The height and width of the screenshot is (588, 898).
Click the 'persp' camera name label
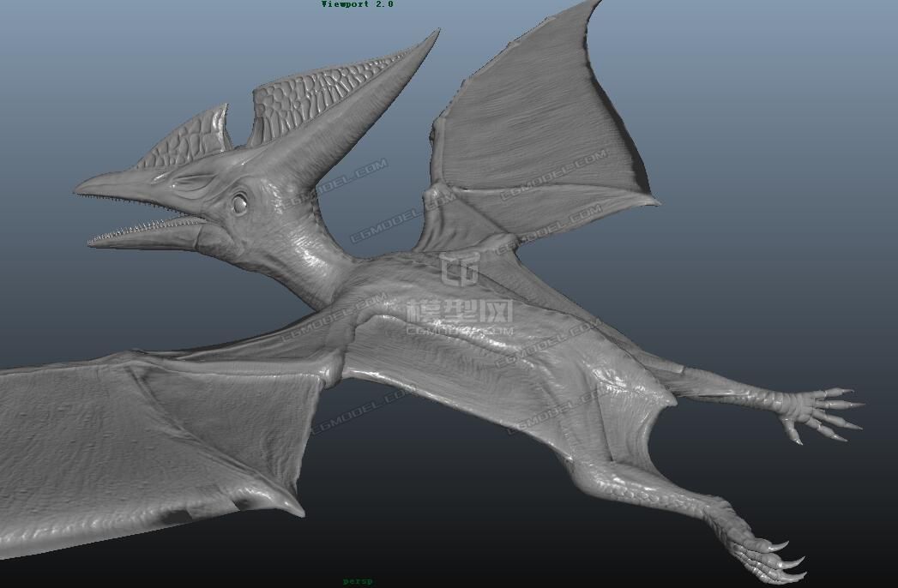(358, 581)
